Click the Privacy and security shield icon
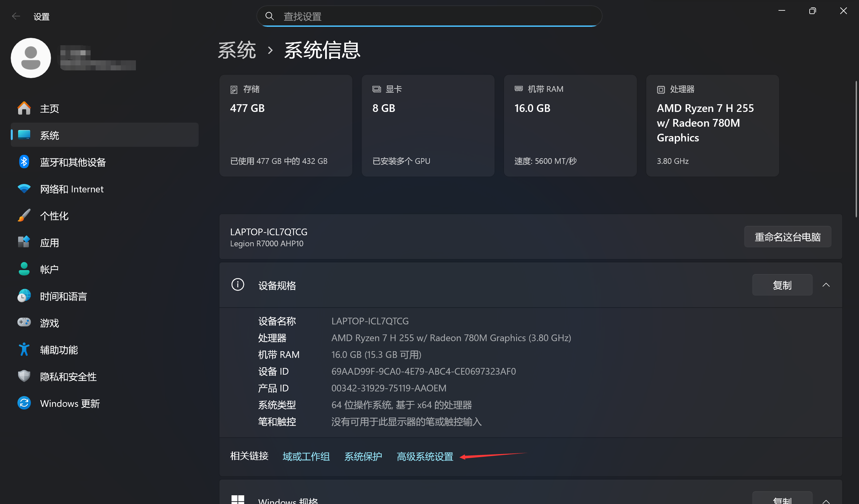 pos(24,376)
